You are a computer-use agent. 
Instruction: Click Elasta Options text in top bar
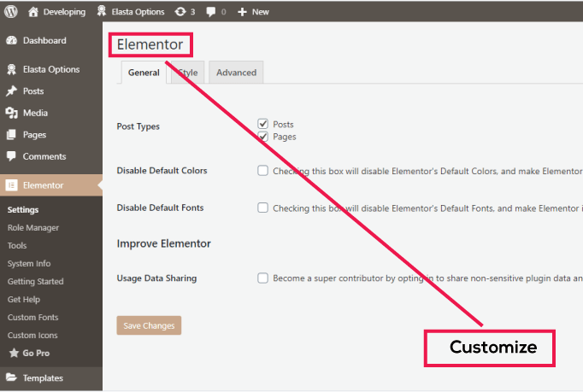point(138,12)
